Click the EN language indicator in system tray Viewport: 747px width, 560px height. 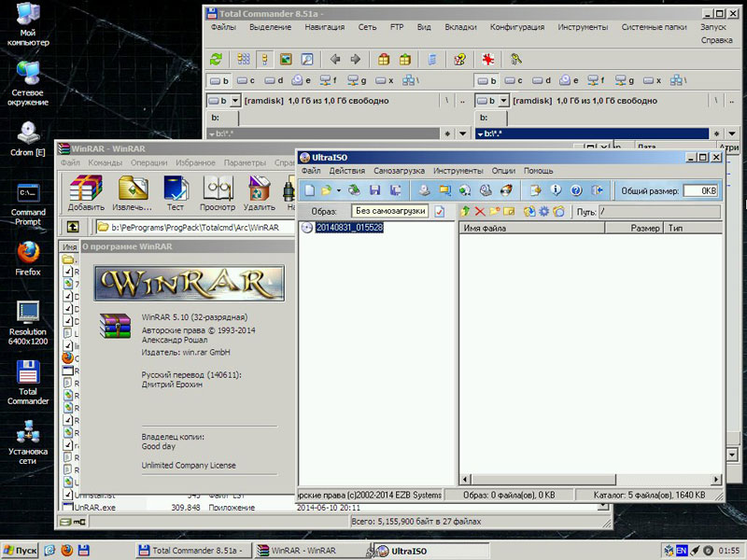coord(682,551)
